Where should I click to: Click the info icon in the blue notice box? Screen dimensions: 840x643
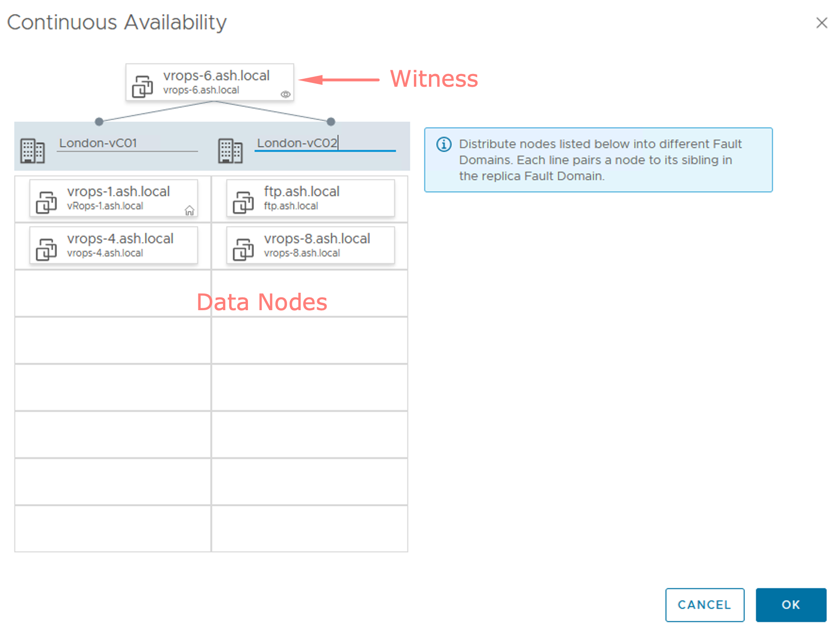click(444, 144)
